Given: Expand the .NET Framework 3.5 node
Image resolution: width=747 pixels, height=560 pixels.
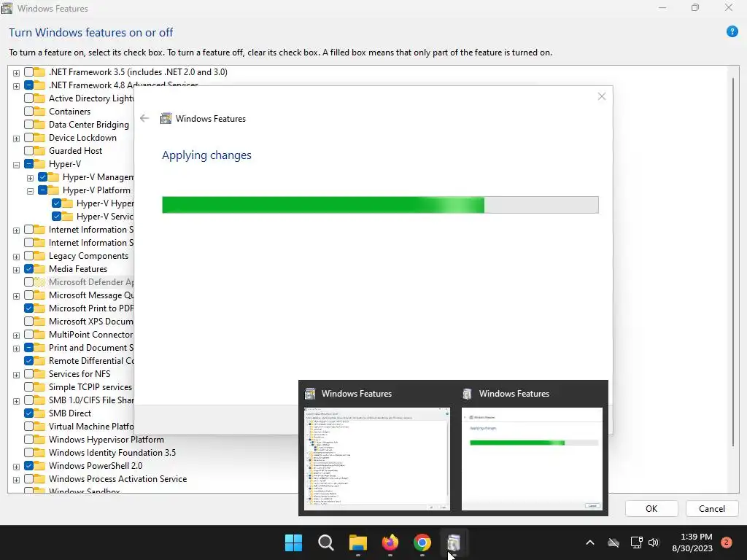Looking at the screenshot, I should point(16,73).
